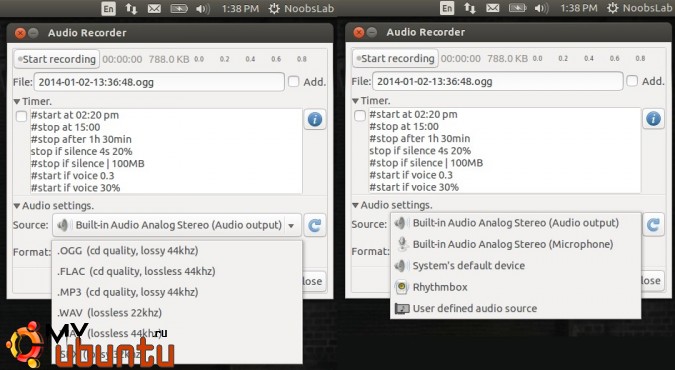Choose .MP3 (cd quality, lossy 44khz) format
Viewport: 675px width, 370px height.
tap(177, 292)
